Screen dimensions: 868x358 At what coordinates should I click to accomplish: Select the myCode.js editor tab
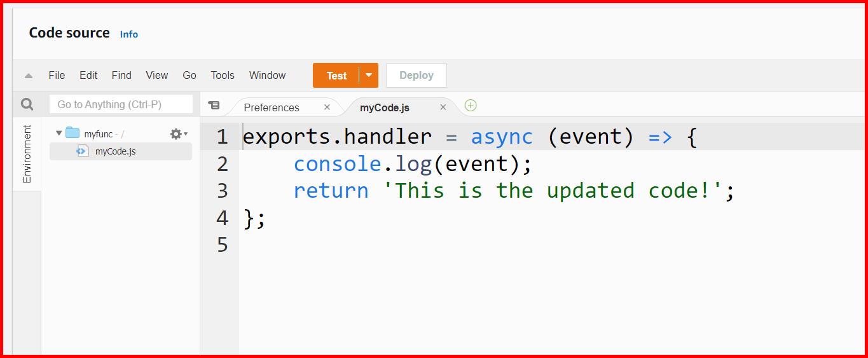tap(385, 107)
